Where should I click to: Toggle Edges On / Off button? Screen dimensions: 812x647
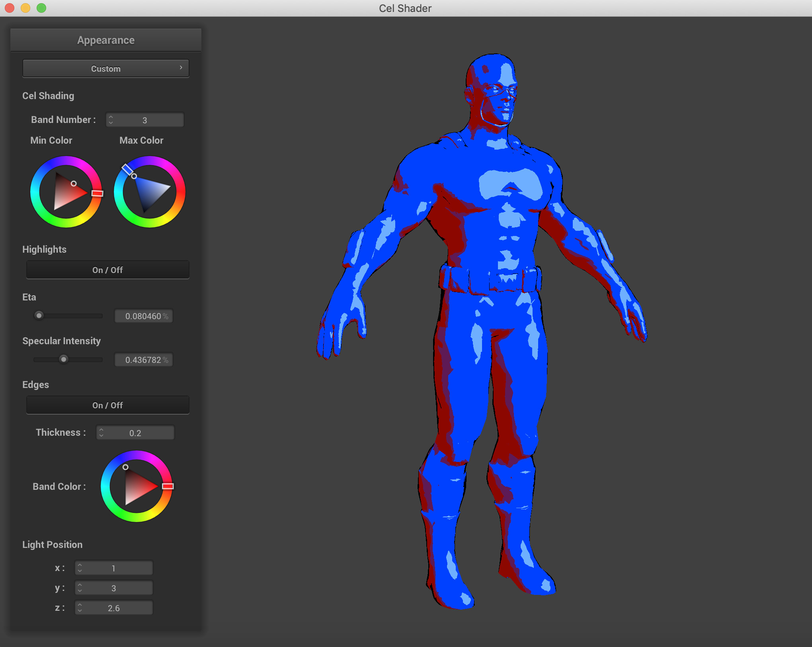pyautogui.click(x=107, y=405)
